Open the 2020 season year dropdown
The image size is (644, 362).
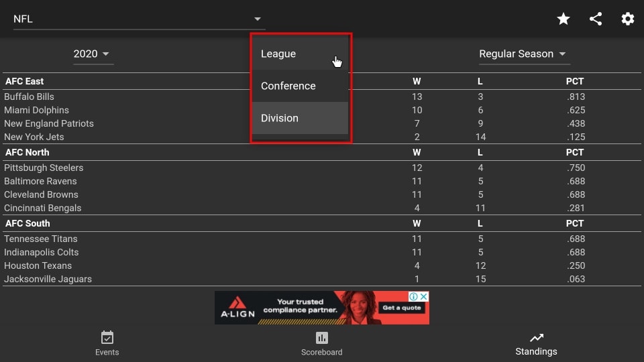pos(91,54)
